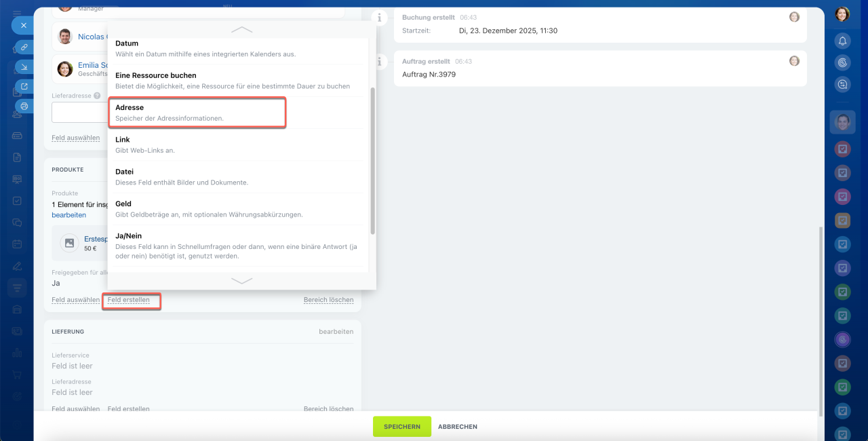The image size is (868, 441).
Task: Click Bereich löschen in the Lieferung section
Action: pos(329,409)
